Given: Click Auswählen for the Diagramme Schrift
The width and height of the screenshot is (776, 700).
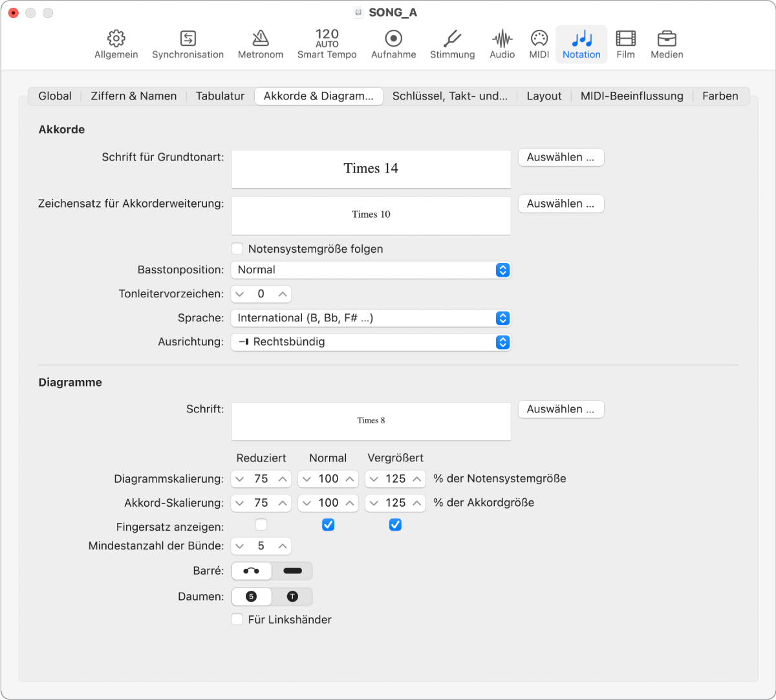Looking at the screenshot, I should (560, 409).
